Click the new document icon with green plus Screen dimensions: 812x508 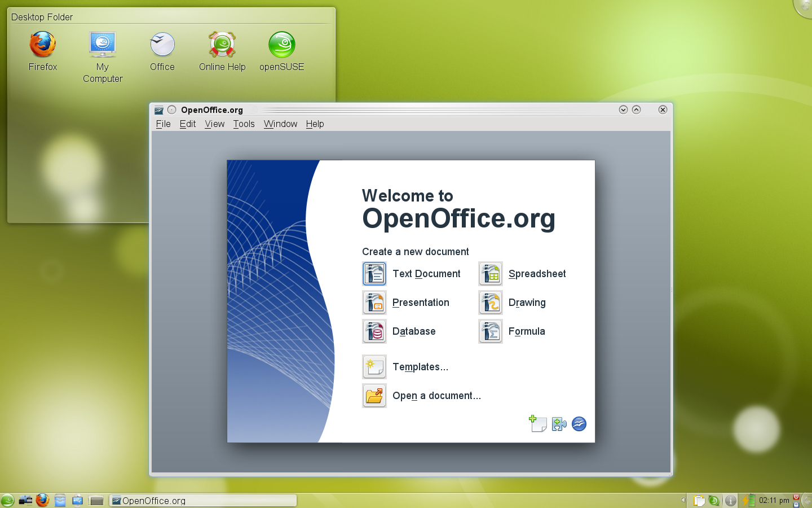(x=537, y=424)
